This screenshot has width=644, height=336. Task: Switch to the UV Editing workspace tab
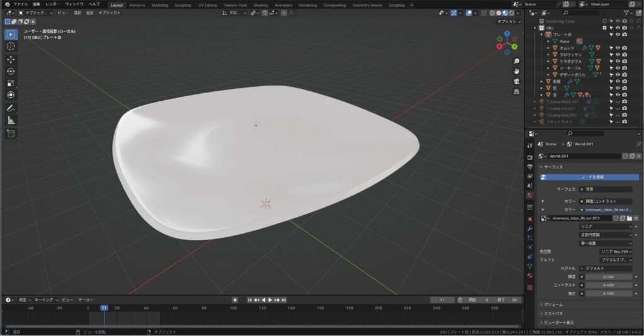[x=208, y=5]
